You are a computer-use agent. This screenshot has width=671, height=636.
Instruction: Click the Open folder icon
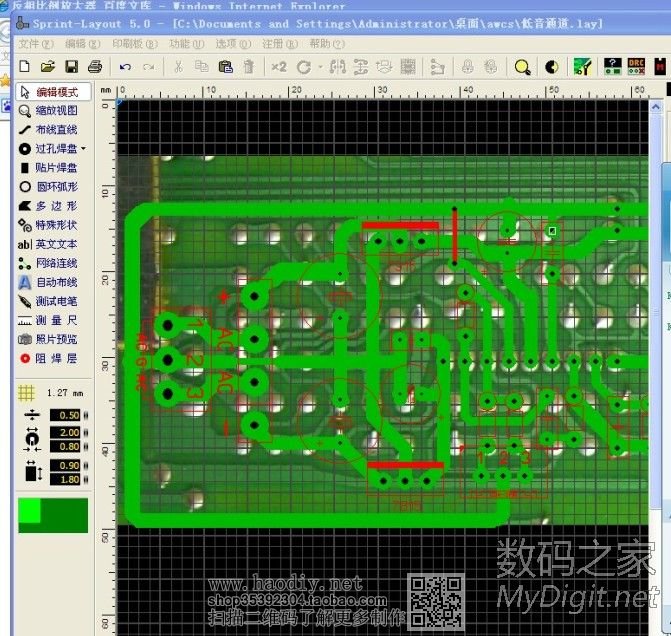coord(47,67)
